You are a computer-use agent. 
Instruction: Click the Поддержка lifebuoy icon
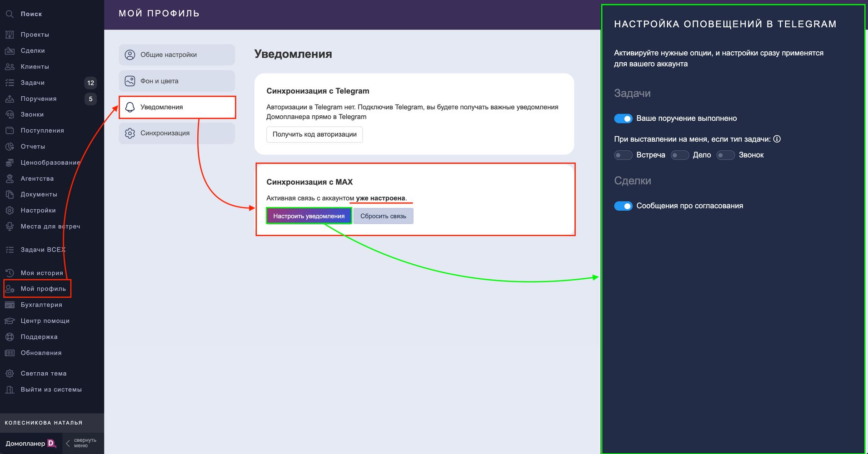pyautogui.click(x=10, y=337)
